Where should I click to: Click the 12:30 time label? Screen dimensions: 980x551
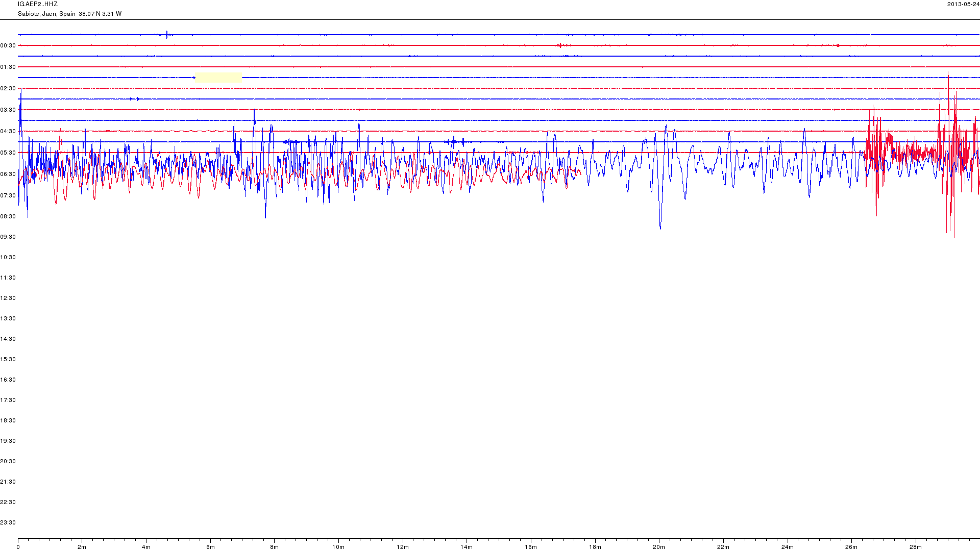coord(8,298)
